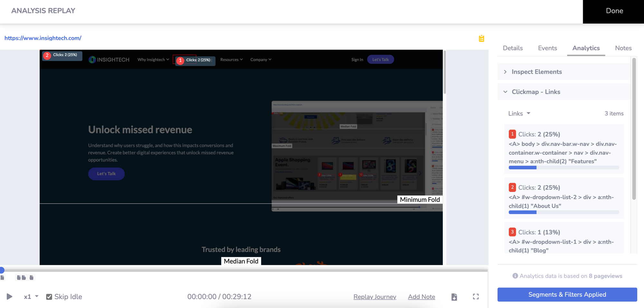Open the Links type dropdown
This screenshot has height=308, width=644.
519,114
